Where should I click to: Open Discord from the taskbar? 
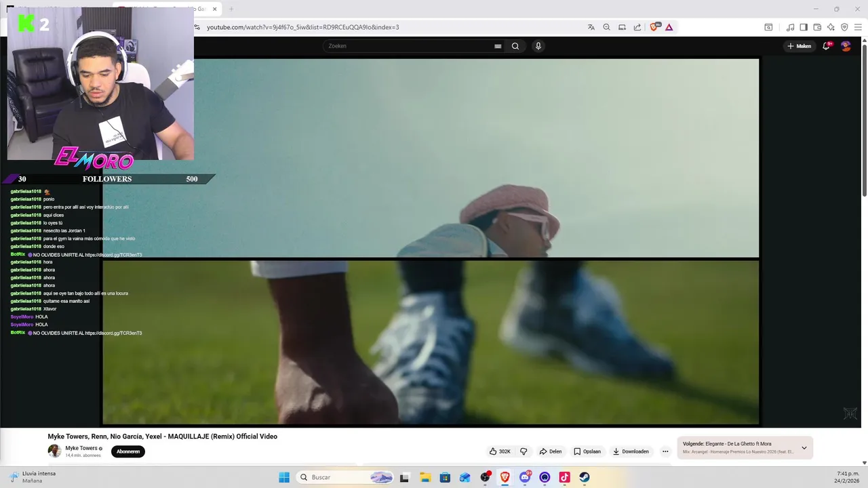pos(525,477)
